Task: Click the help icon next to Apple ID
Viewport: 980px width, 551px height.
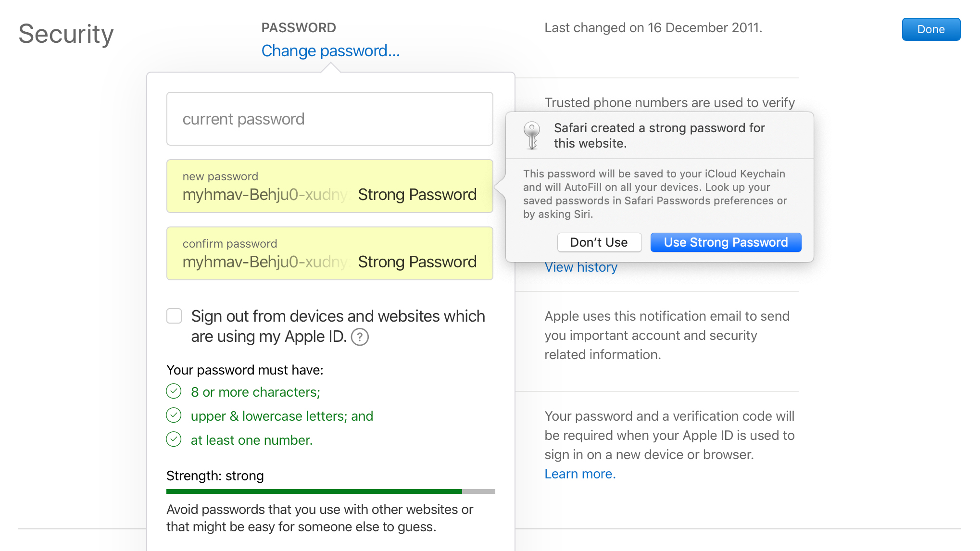Action: coord(362,337)
